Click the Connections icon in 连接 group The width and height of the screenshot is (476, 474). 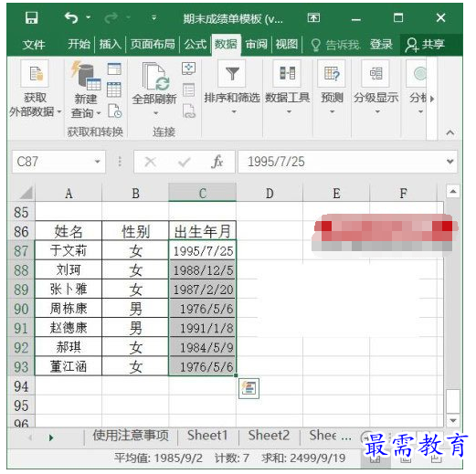coord(188,68)
